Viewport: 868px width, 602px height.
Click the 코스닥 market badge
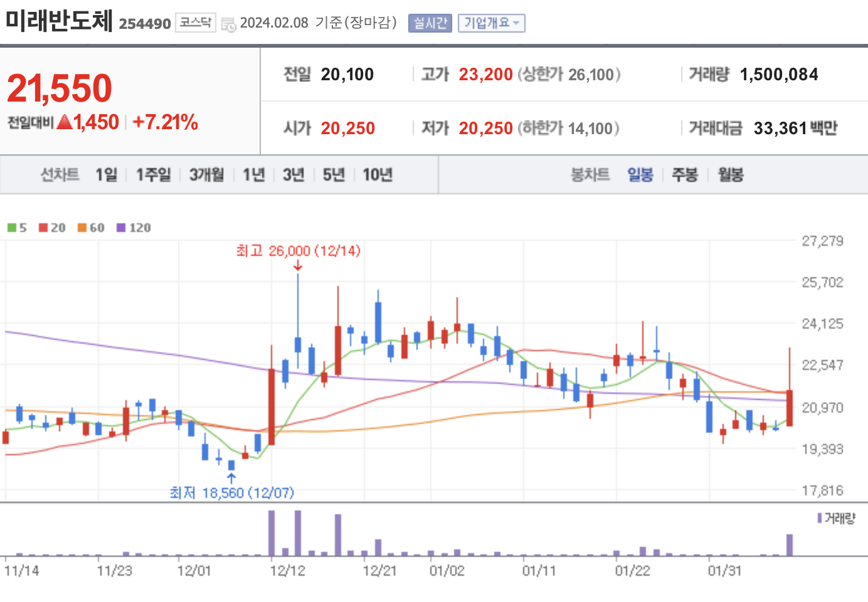195,23
